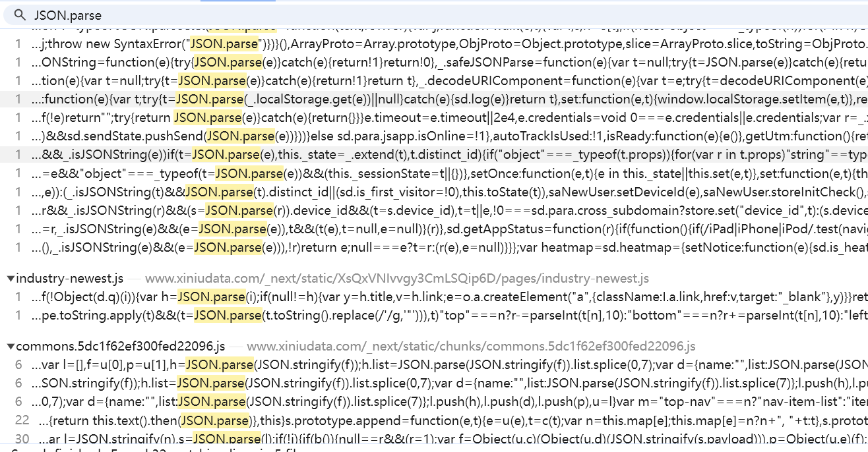This screenshot has width=868, height=452.
Task: Open line 6 result starting 'var l=[],f=u[0]'
Action: (x=434, y=364)
